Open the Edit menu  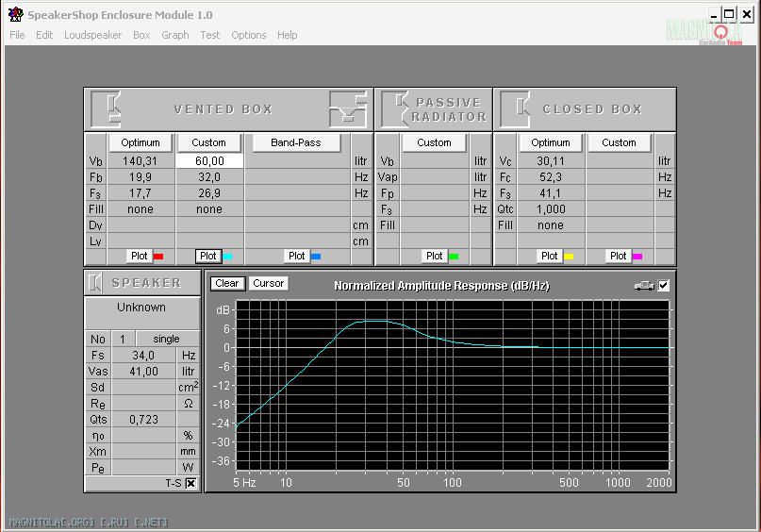[44, 35]
